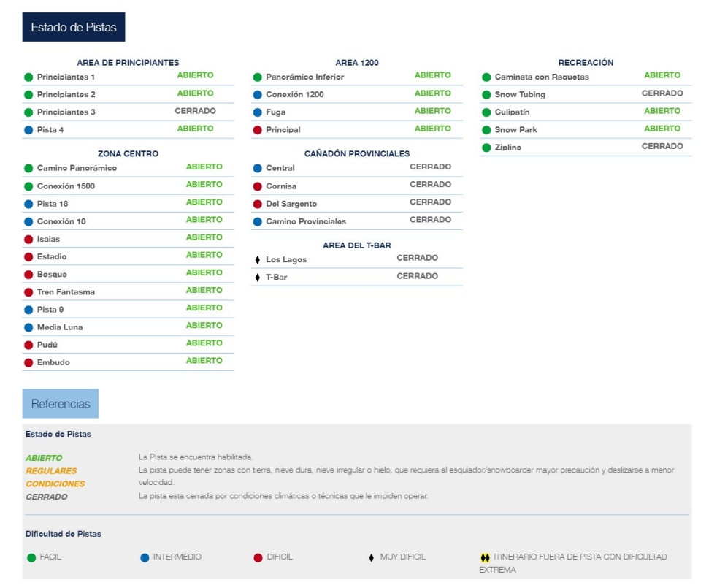The width and height of the screenshot is (717, 588).
Task: Click the red dot beside Principal
Action: (258, 131)
